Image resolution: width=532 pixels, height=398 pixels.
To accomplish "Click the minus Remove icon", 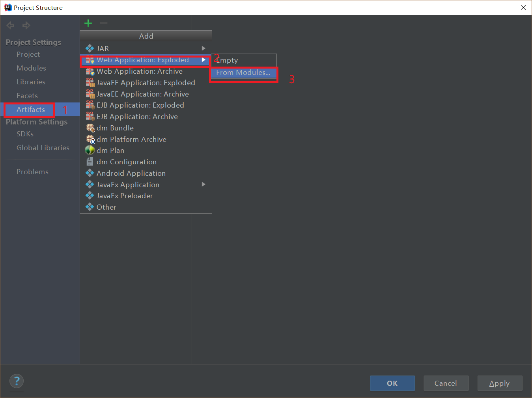I will pos(104,23).
